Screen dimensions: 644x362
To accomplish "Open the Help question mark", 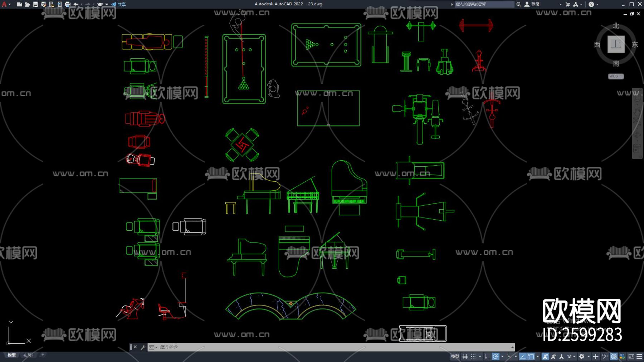I will click(x=591, y=4).
